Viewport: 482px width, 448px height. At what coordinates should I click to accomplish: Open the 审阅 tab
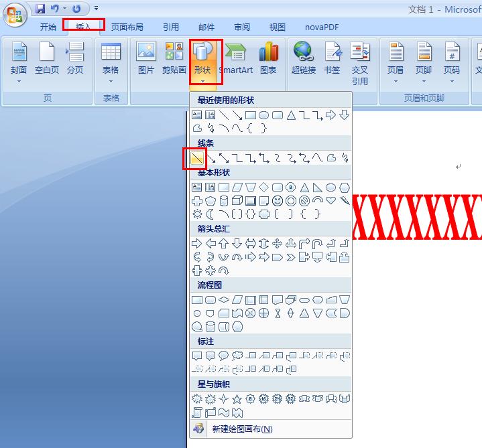242,27
